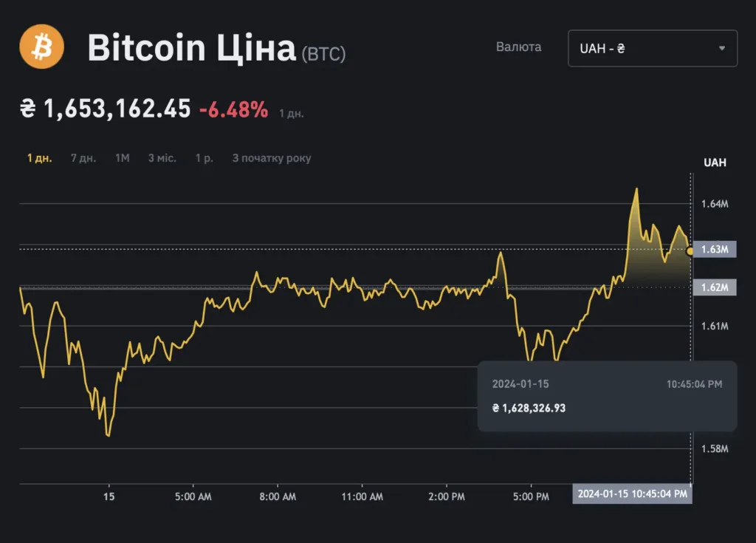Show the 3 міс. price history
This screenshot has width=756, height=543.
[x=162, y=158]
